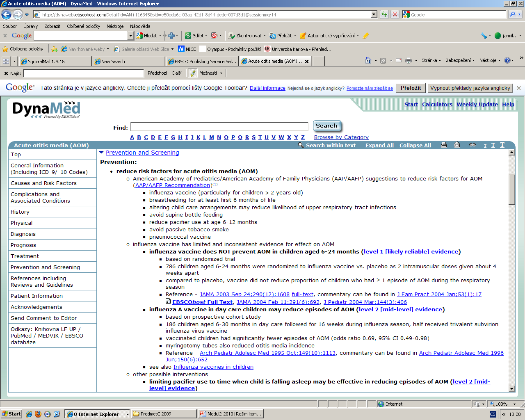Click the browser Back arrow button

coord(6,15)
